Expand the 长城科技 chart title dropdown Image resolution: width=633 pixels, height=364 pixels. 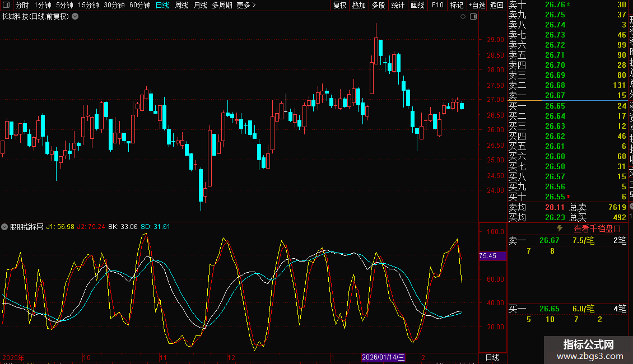coord(75,17)
